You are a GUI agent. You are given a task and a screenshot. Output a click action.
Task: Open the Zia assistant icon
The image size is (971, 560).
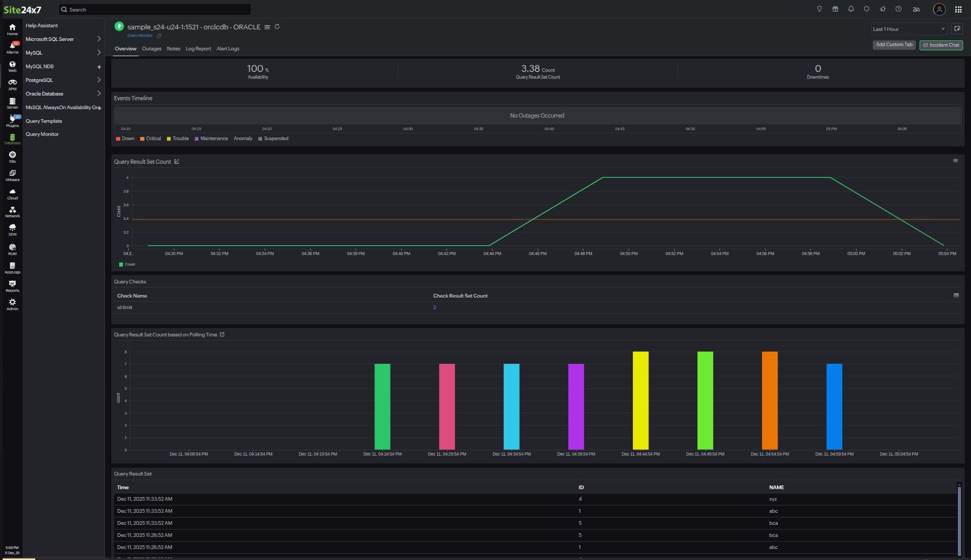pos(916,9)
